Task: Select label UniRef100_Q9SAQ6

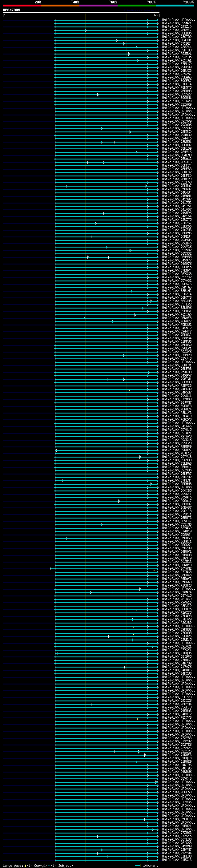Action: (x=177, y=125)
